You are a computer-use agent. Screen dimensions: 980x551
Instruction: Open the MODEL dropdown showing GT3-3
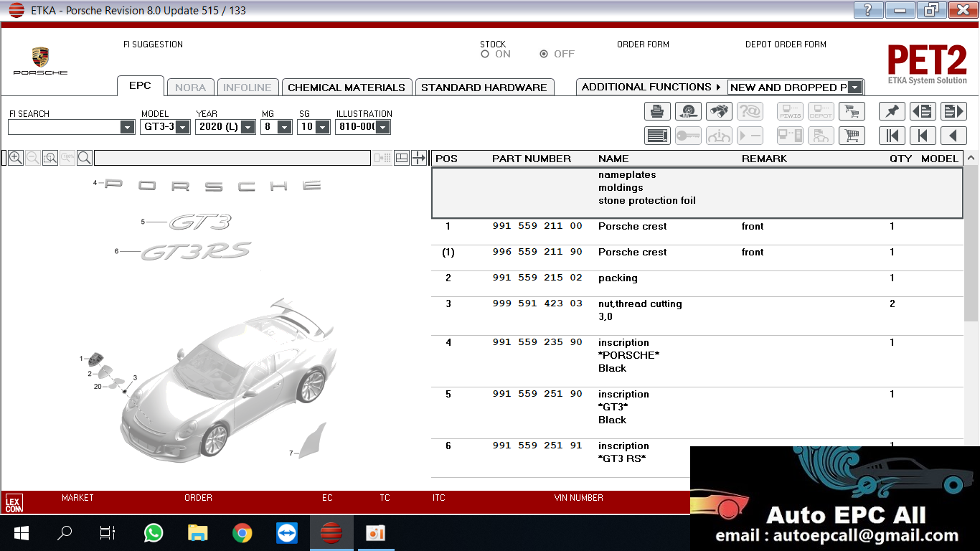click(x=183, y=127)
